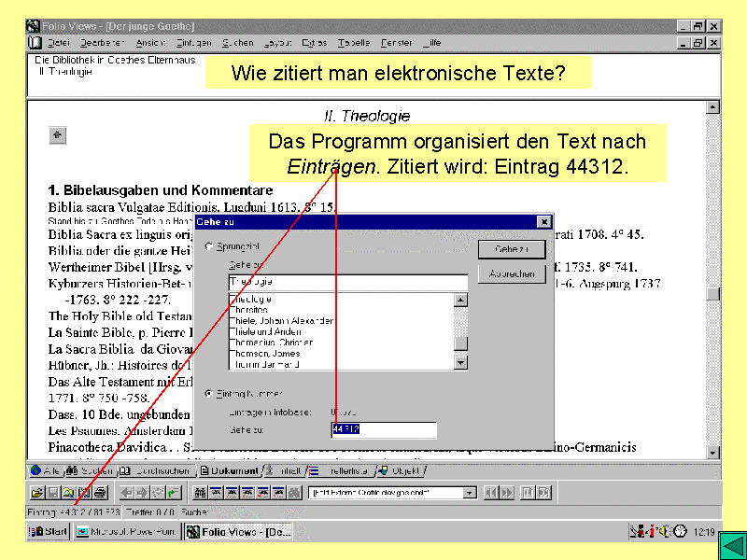Select the Sprungziel radio button

click(x=208, y=246)
